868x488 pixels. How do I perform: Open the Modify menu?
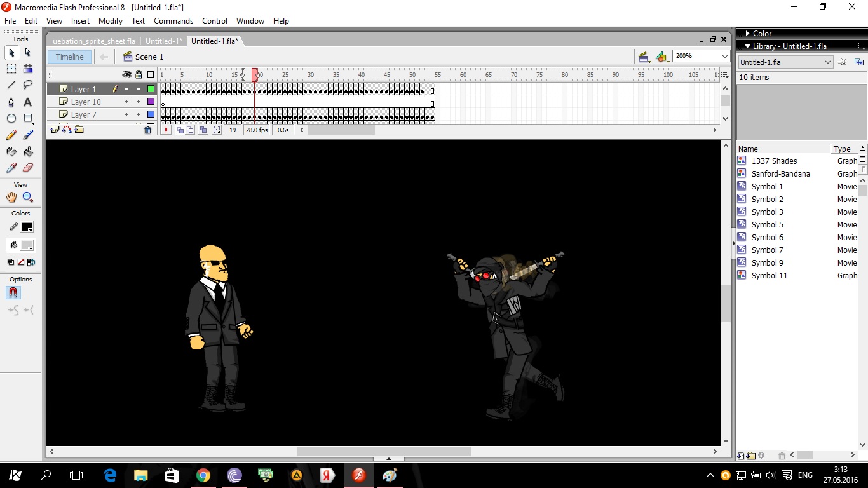click(111, 21)
